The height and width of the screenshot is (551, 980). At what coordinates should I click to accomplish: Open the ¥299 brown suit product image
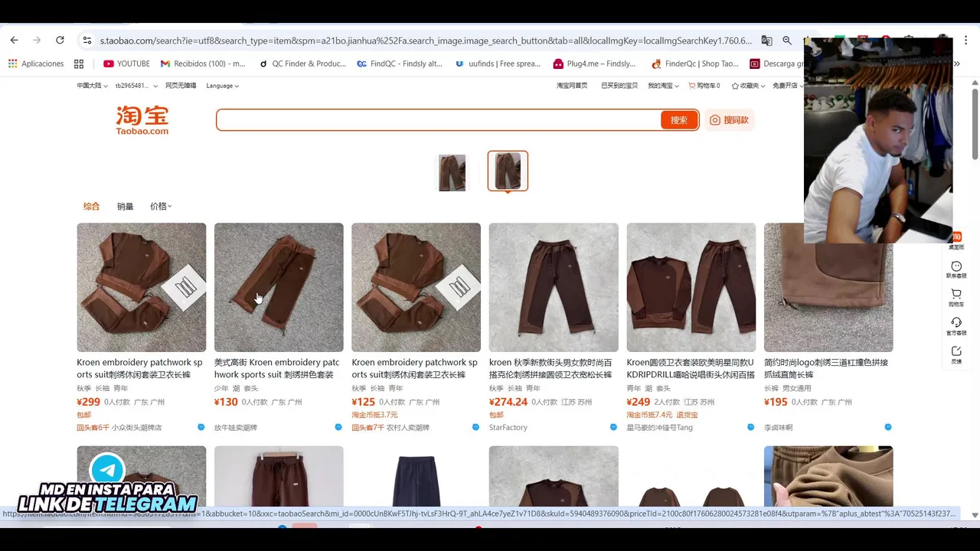pyautogui.click(x=142, y=288)
